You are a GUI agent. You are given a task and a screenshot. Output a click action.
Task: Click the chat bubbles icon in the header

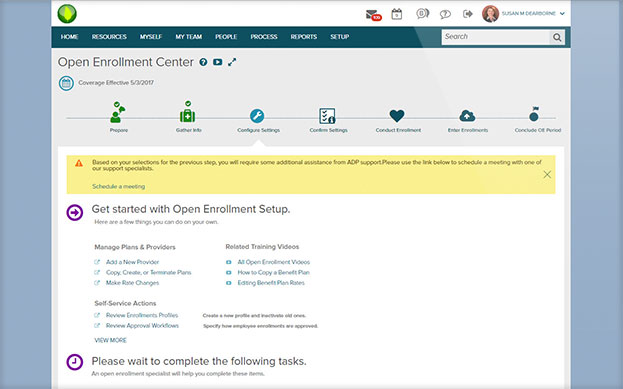click(x=422, y=14)
